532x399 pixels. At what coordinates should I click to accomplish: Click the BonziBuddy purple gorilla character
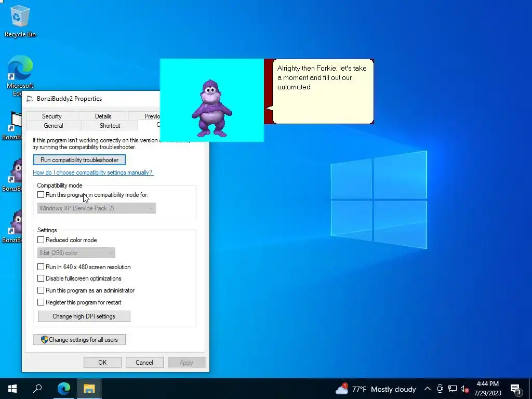pos(212,108)
